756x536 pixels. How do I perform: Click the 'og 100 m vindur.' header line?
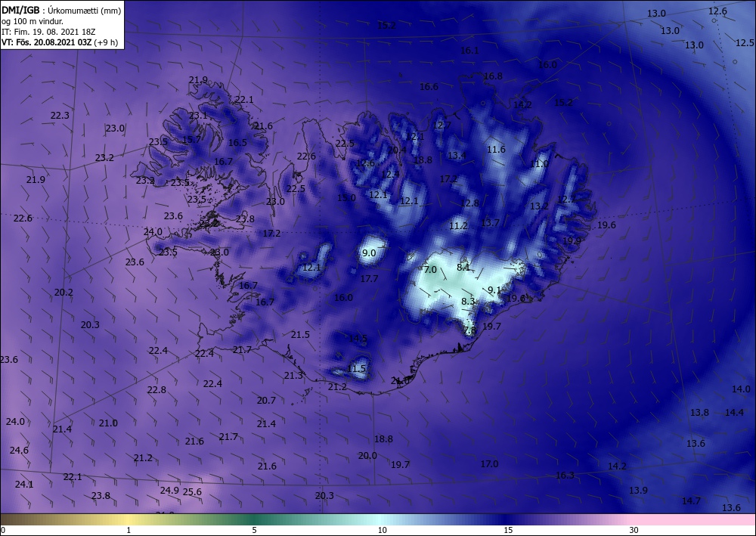tap(33, 21)
